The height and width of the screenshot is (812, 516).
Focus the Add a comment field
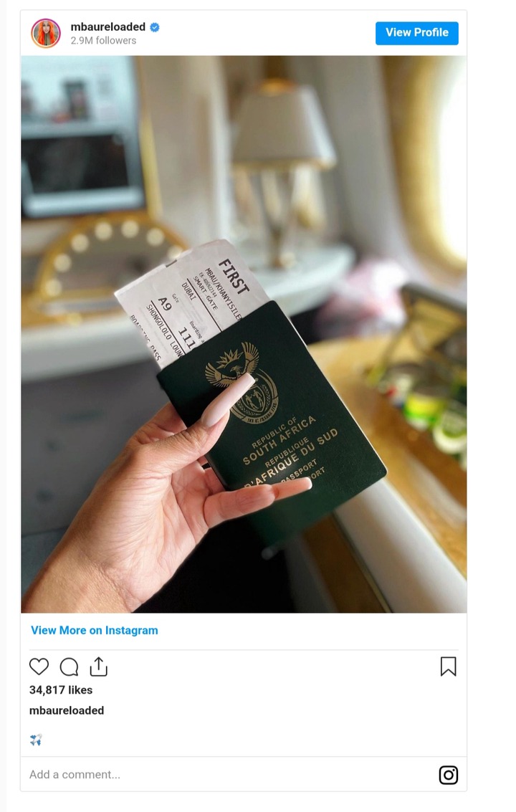point(228,774)
